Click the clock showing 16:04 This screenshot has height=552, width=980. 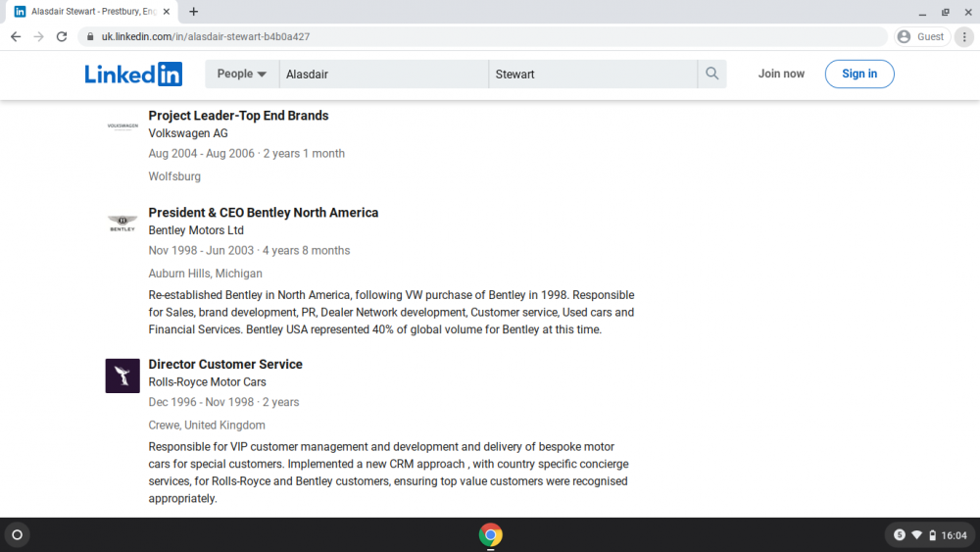tap(954, 535)
